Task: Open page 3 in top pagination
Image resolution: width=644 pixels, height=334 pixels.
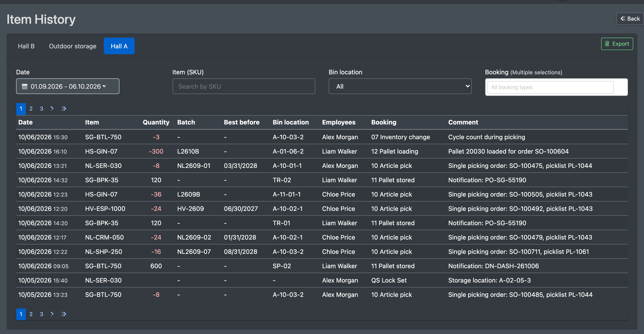Action: 42,109
